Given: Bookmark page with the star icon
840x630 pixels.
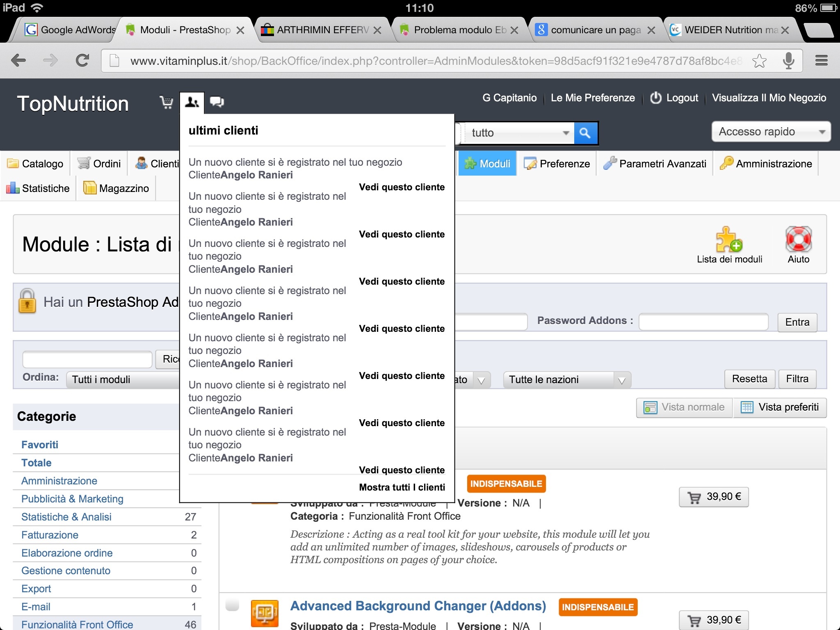Looking at the screenshot, I should coord(759,61).
